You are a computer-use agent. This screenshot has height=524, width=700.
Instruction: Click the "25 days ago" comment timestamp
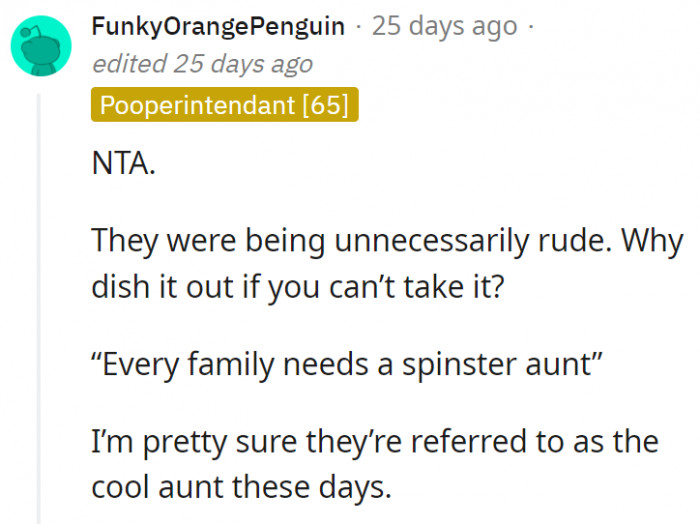tap(444, 27)
